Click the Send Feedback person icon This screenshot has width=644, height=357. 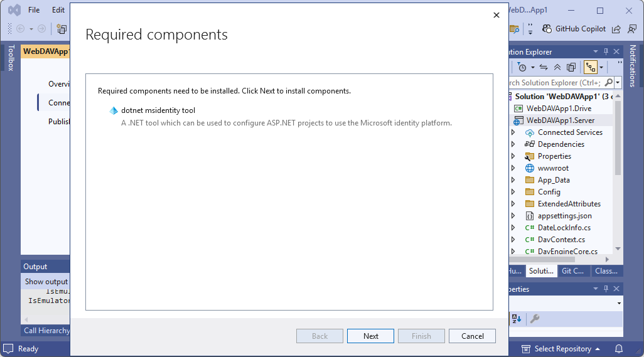pyautogui.click(x=632, y=29)
